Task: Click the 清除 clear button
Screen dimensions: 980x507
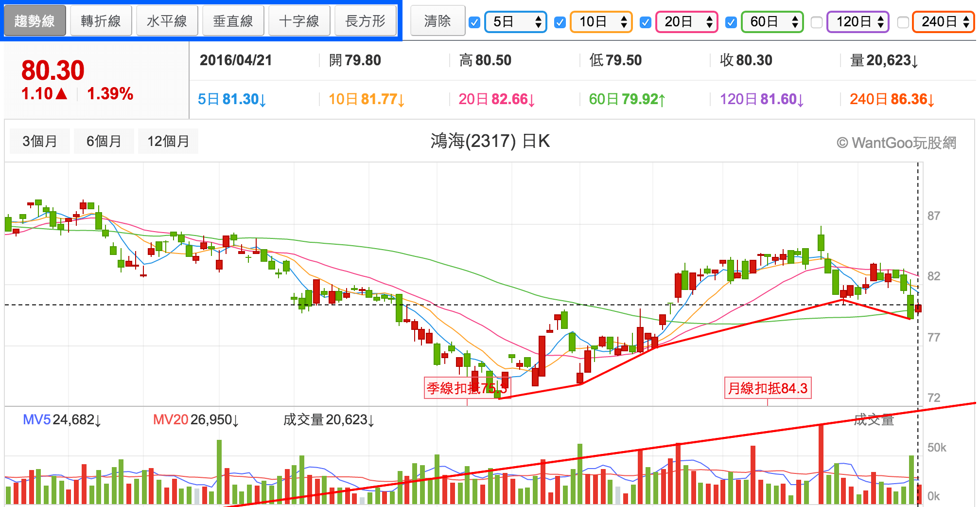Action: click(437, 21)
